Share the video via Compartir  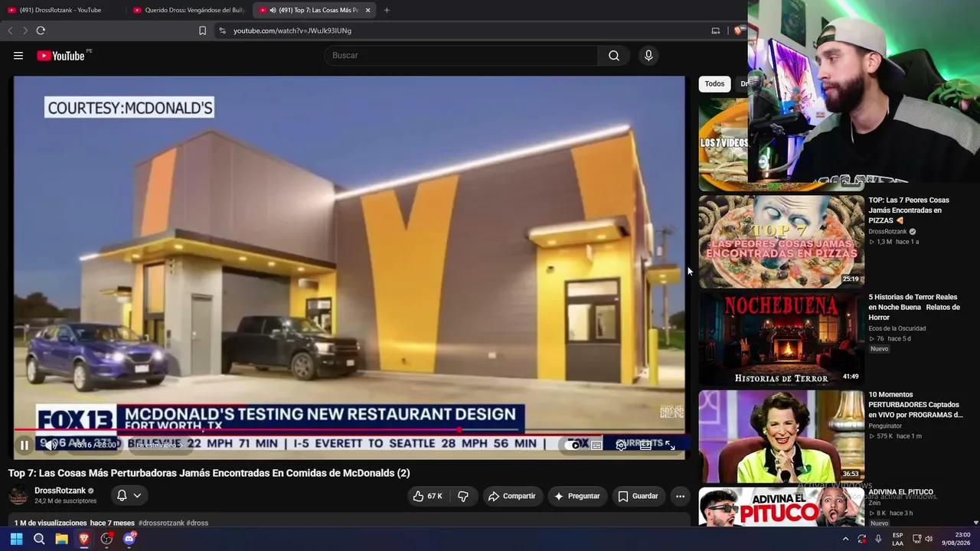click(511, 496)
